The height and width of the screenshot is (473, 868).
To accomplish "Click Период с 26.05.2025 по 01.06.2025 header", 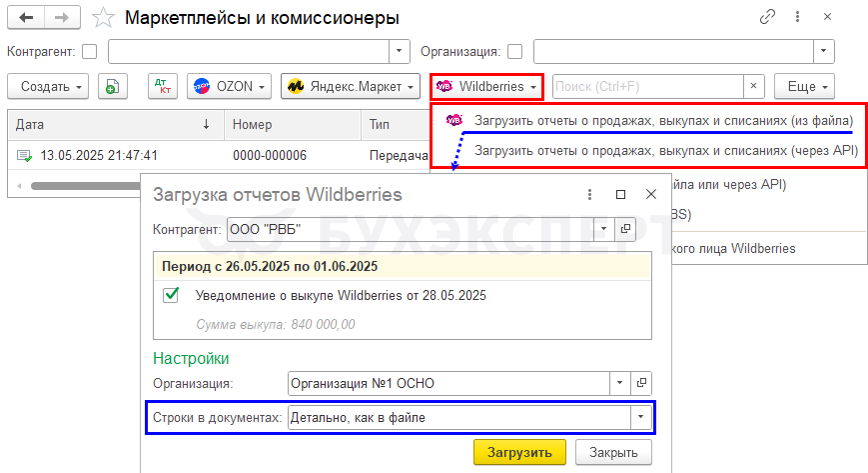I will tap(402, 266).
